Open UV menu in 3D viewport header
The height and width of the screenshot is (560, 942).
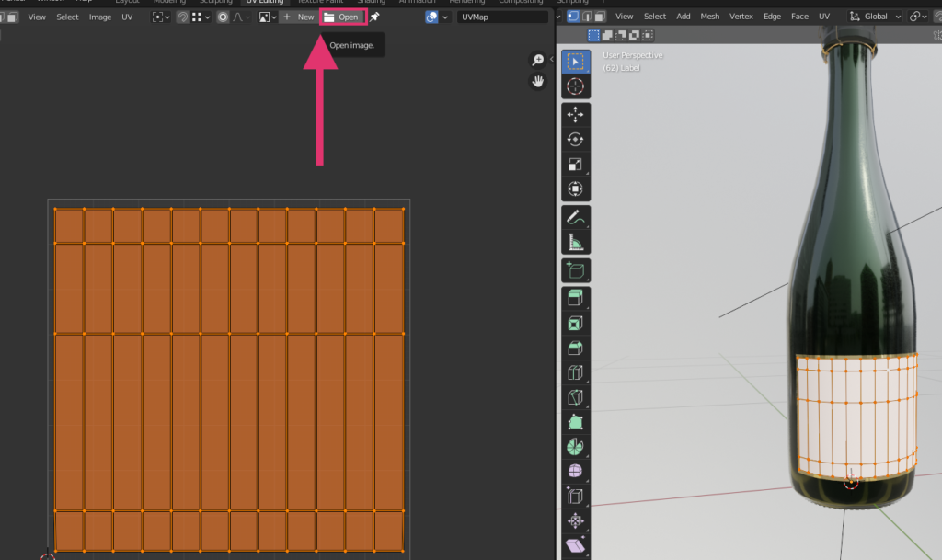tap(823, 17)
